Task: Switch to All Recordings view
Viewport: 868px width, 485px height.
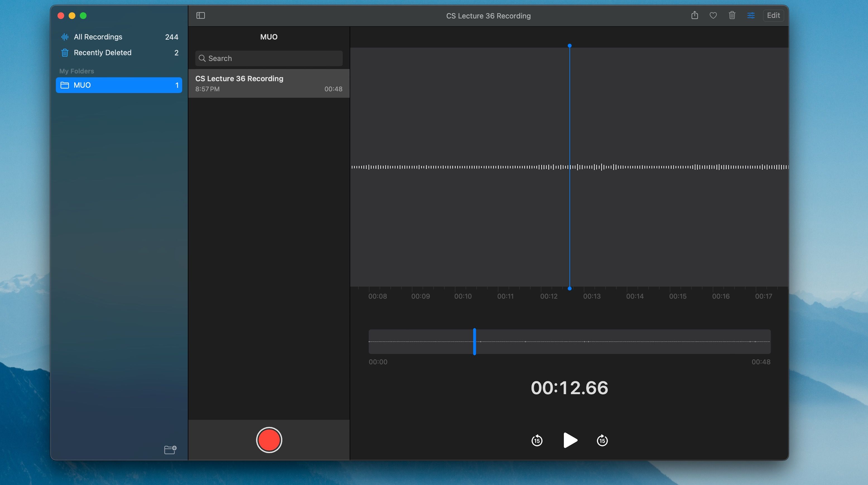Action: pyautogui.click(x=98, y=37)
